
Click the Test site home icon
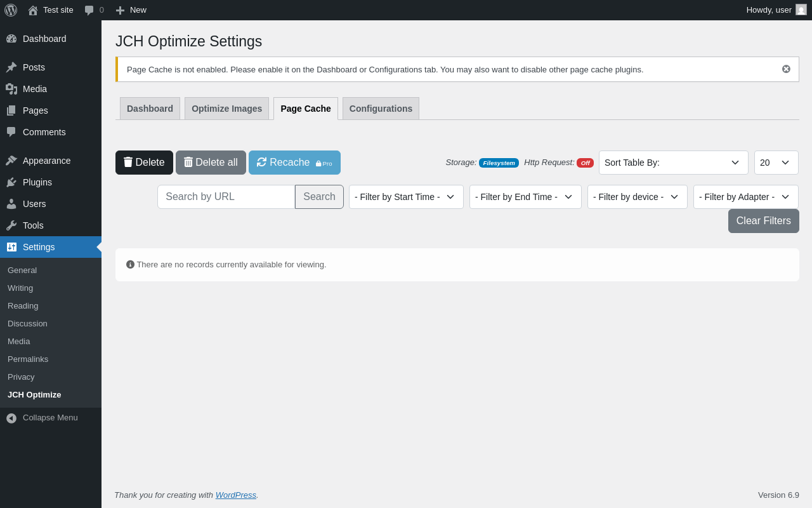33,10
